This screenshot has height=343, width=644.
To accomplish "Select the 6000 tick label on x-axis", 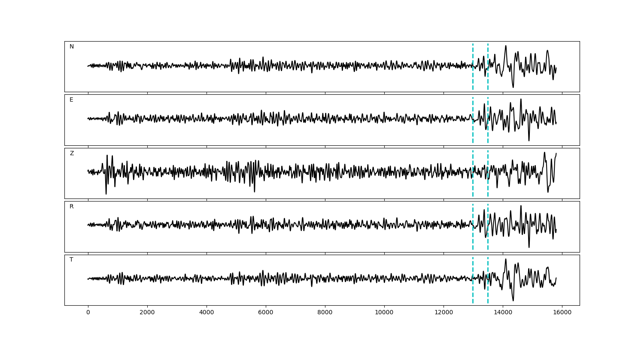I will coord(266,313).
